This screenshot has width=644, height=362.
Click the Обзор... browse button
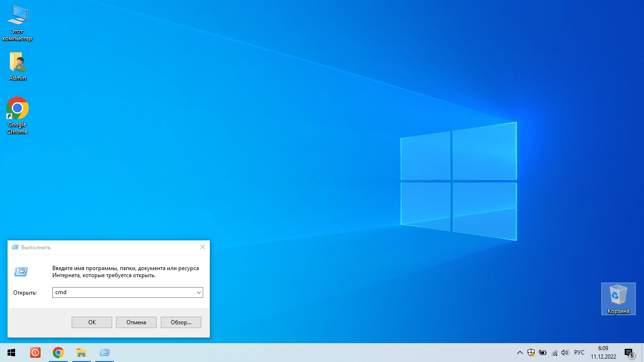[181, 322]
